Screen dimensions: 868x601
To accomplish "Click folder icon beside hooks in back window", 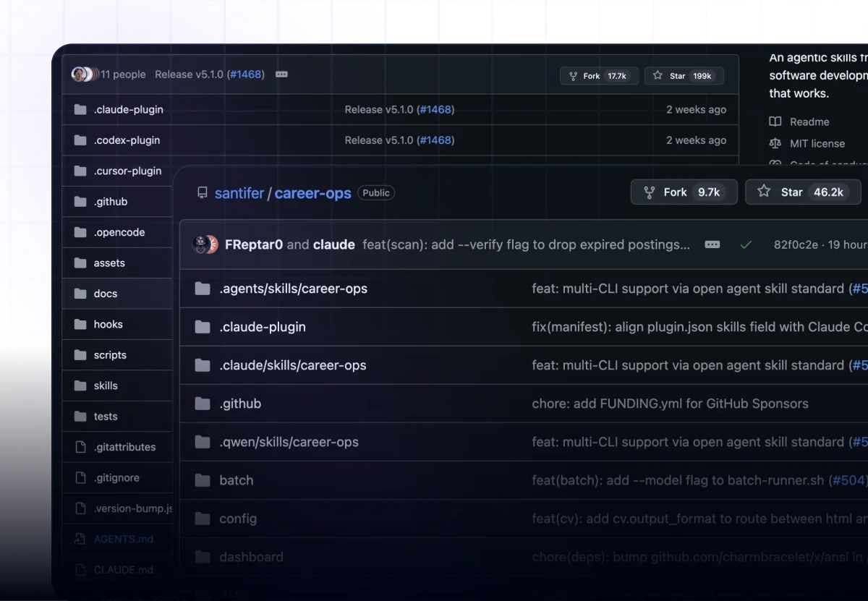I will tap(80, 324).
